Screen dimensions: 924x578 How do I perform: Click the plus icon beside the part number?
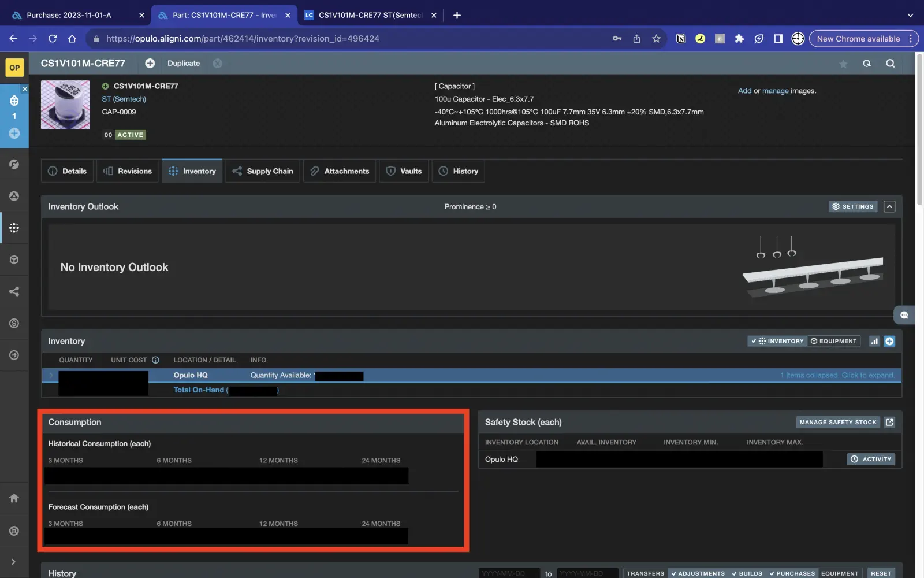pyautogui.click(x=150, y=63)
